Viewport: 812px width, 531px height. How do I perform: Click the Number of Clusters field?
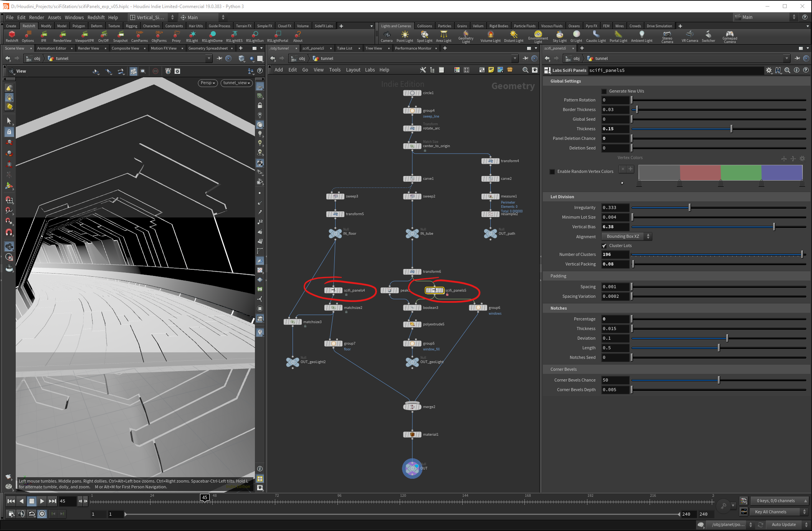coord(615,255)
